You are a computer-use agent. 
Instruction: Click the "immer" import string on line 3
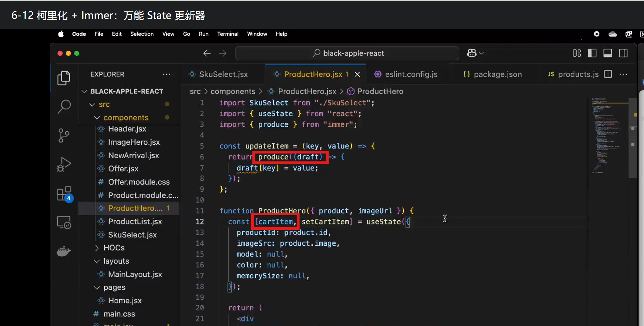point(338,124)
